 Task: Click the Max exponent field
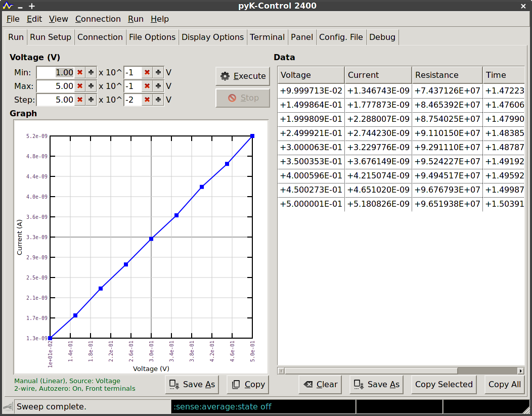pos(132,86)
